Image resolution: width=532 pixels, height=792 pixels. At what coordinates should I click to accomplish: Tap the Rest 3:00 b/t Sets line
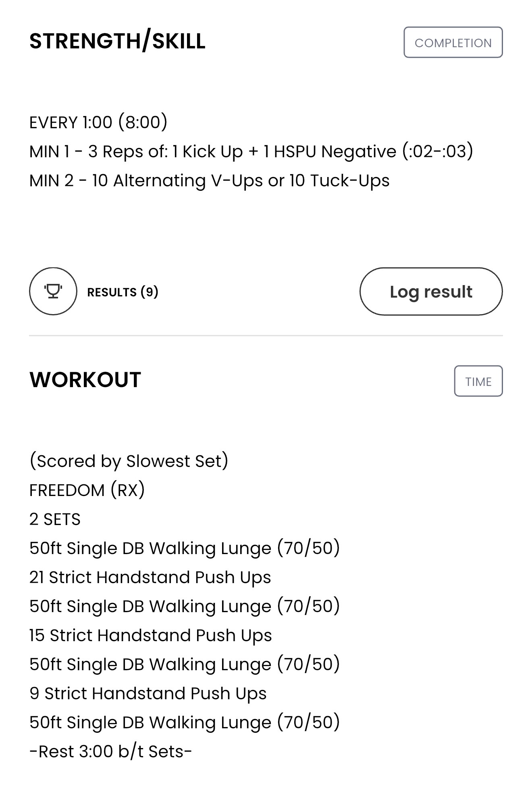(x=111, y=751)
